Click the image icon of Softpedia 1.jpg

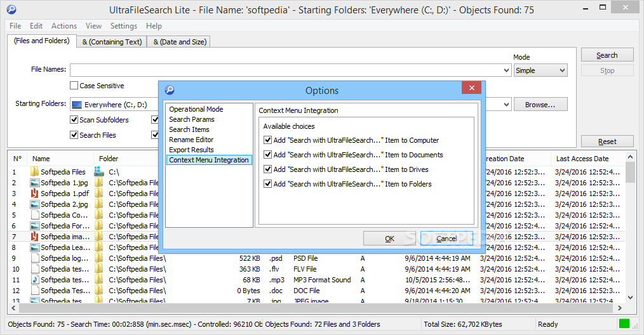pyautogui.click(x=34, y=183)
